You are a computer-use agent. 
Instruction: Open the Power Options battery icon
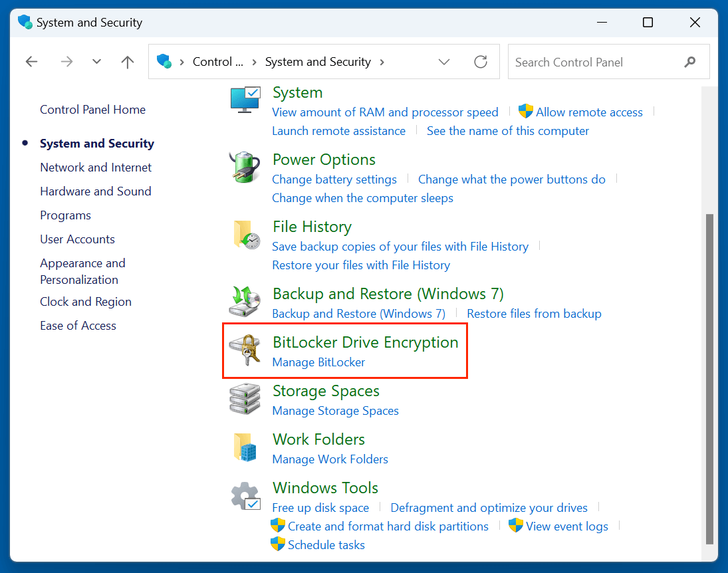245,168
